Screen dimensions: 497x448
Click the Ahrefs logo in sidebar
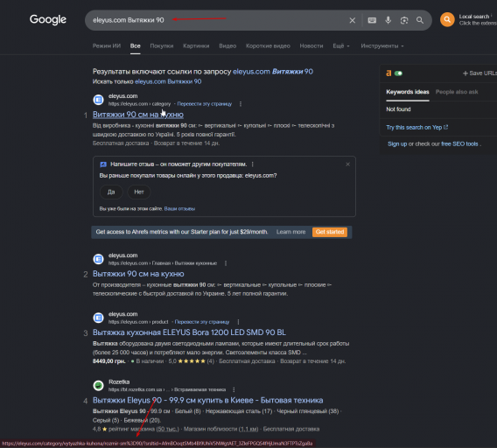click(x=388, y=73)
